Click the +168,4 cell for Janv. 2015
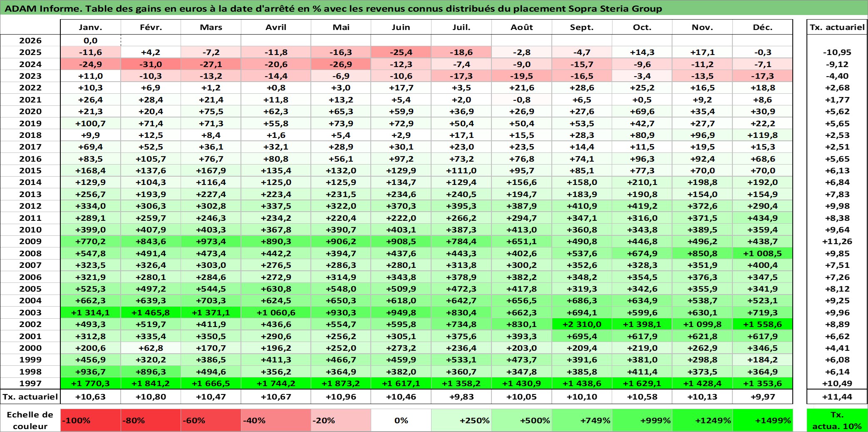The width and height of the screenshot is (868, 432). 91,170
